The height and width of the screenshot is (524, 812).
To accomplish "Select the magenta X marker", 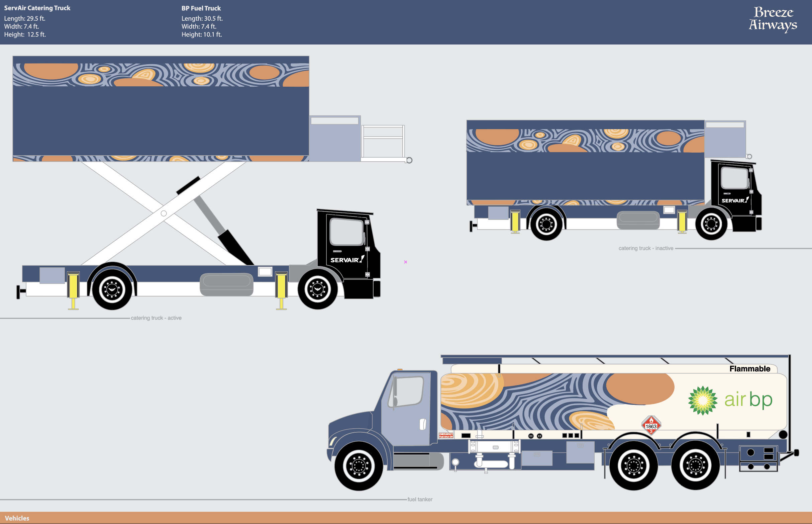I will click(x=405, y=262).
